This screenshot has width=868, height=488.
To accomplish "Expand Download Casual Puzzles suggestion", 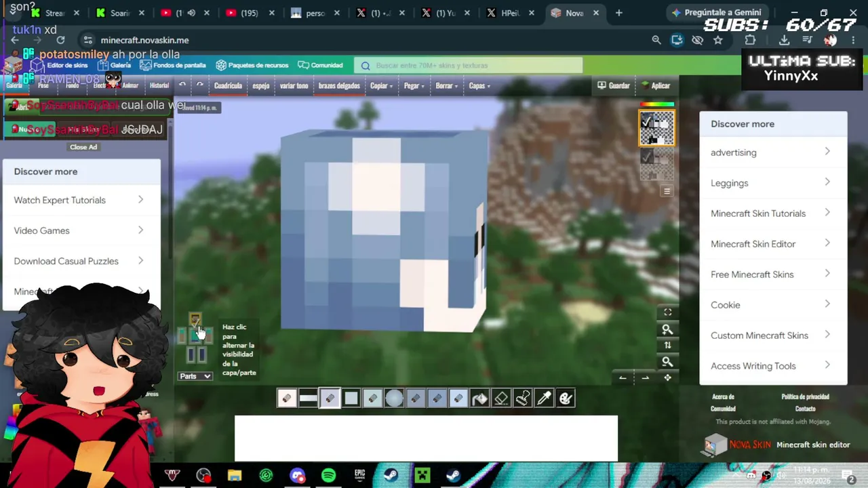I will point(80,261).
